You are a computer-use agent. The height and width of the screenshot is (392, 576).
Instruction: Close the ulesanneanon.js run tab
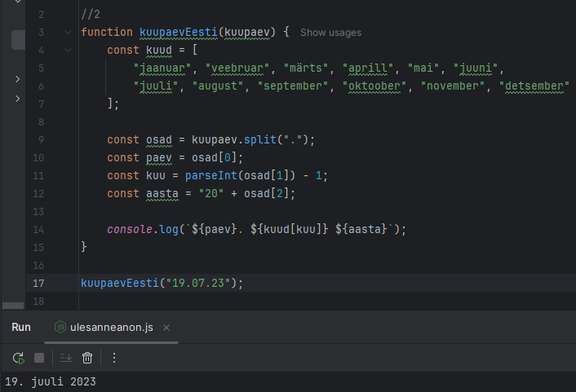(x=166, y=328)
